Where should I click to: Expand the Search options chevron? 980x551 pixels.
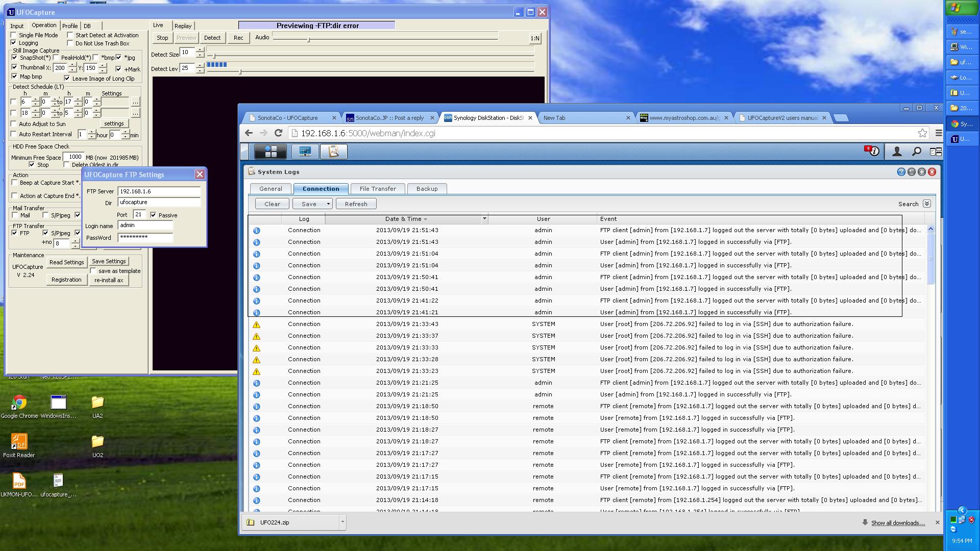pyautogui.click(x=927, y=204)
